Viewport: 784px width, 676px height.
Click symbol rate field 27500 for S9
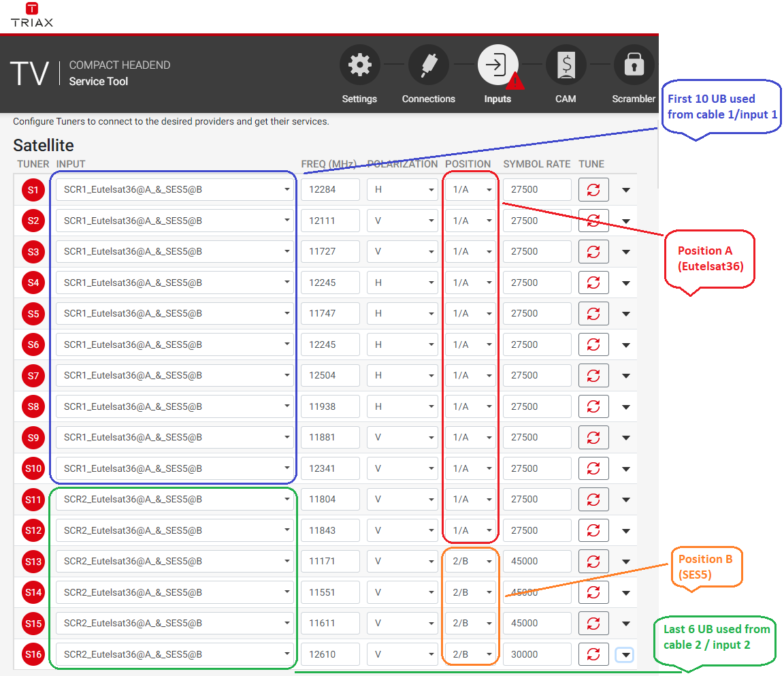tap(537, 438)
